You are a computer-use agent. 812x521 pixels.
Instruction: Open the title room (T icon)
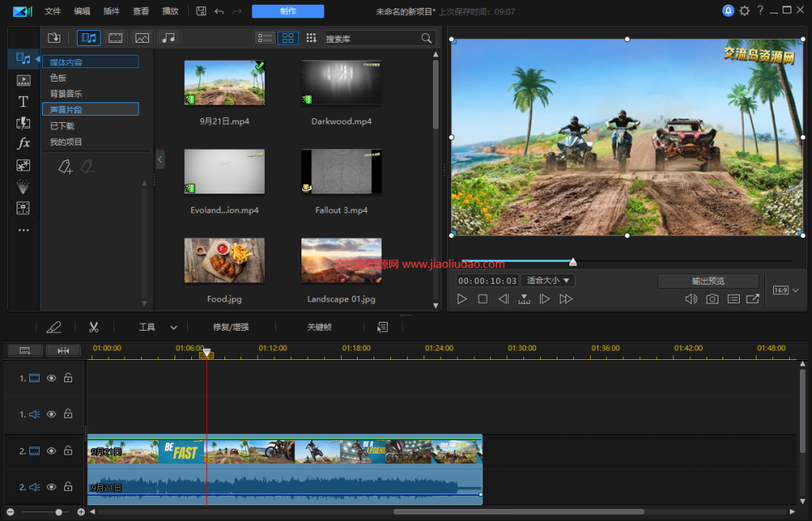click(x=23, y=102)
